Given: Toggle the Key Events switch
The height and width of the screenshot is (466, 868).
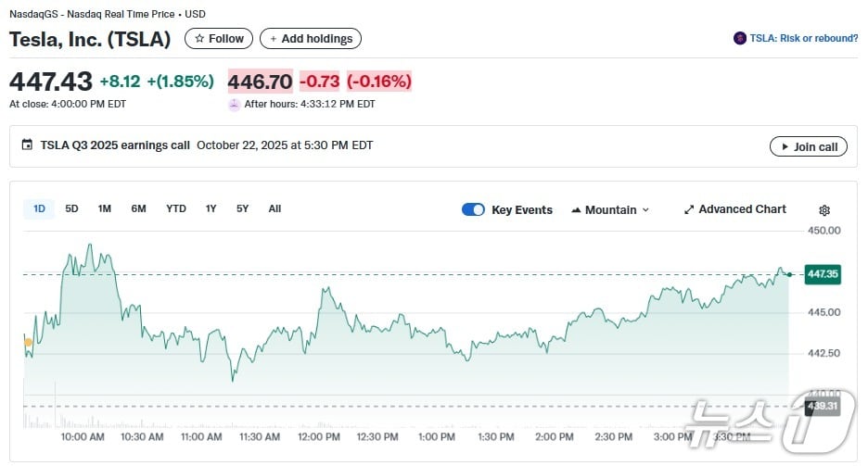Looking at the screenshot, I should [473, 209].
